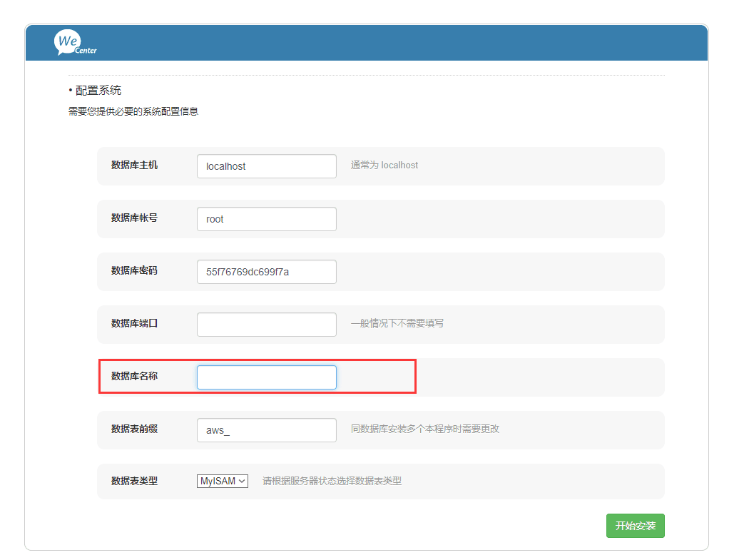Select the database password input field
Image resolution: width=754 pixels, height=560 pixels.
[266, 272]
